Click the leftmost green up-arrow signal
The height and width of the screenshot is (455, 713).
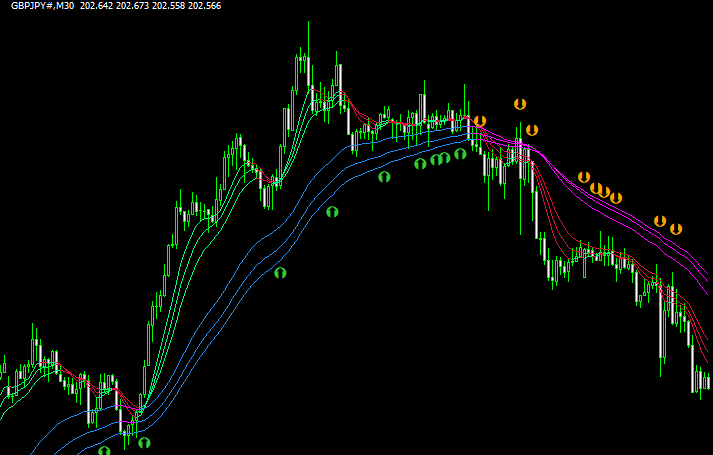104,451
